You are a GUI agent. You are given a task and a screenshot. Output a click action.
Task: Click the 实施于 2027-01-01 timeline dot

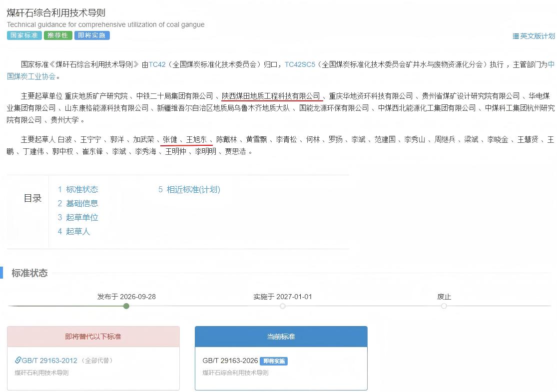(282, 306)
